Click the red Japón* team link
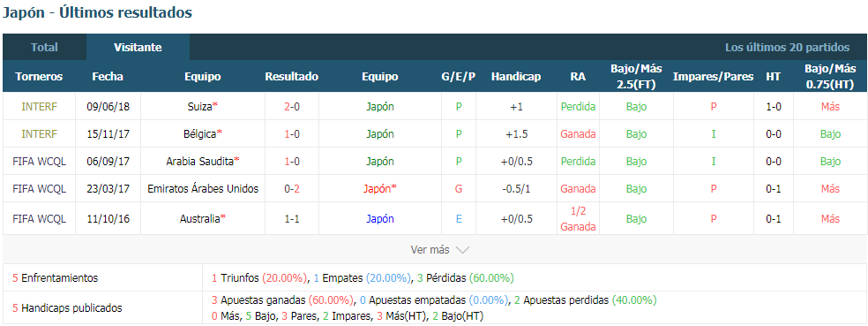This screenshot has width=868, height=326. [379, 188]
